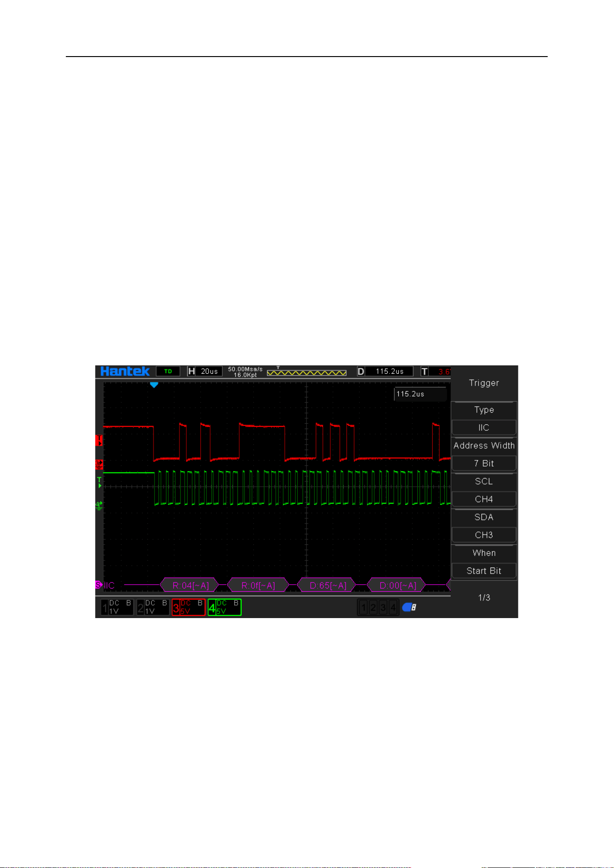This screenshot has height=868, width=614.
Task: Click the green T trigger marker
Action: click(99, 482)
